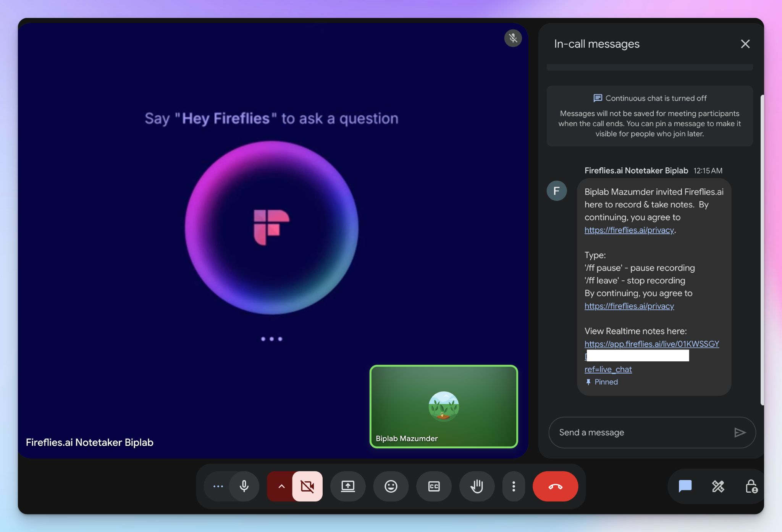Toggle the microphone button
This screenshot has height=532, width=782.
pos(244,486)
